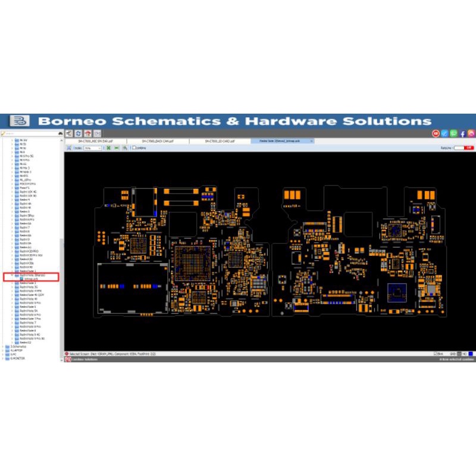Click the folder icon next to 6.MONITOR
The image size is (476, 476).
(x=8, y=358)
